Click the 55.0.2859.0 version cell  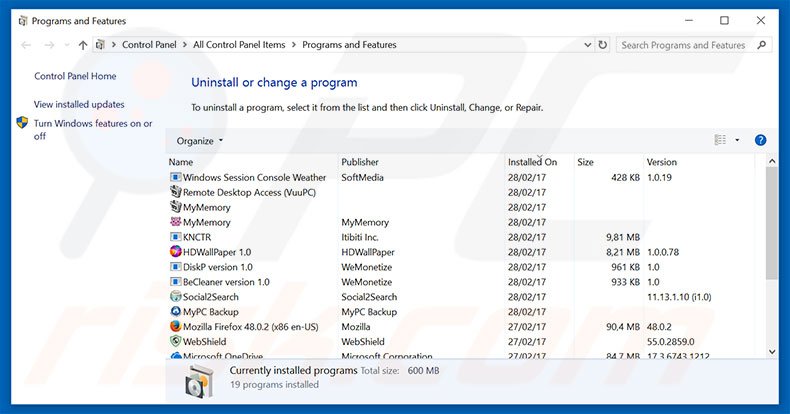[671, 341]
